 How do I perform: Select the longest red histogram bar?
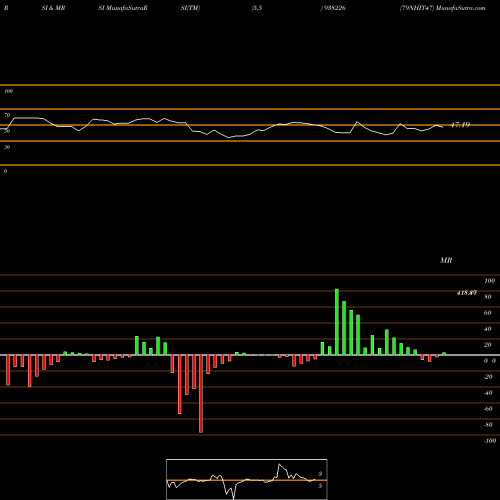201,394
